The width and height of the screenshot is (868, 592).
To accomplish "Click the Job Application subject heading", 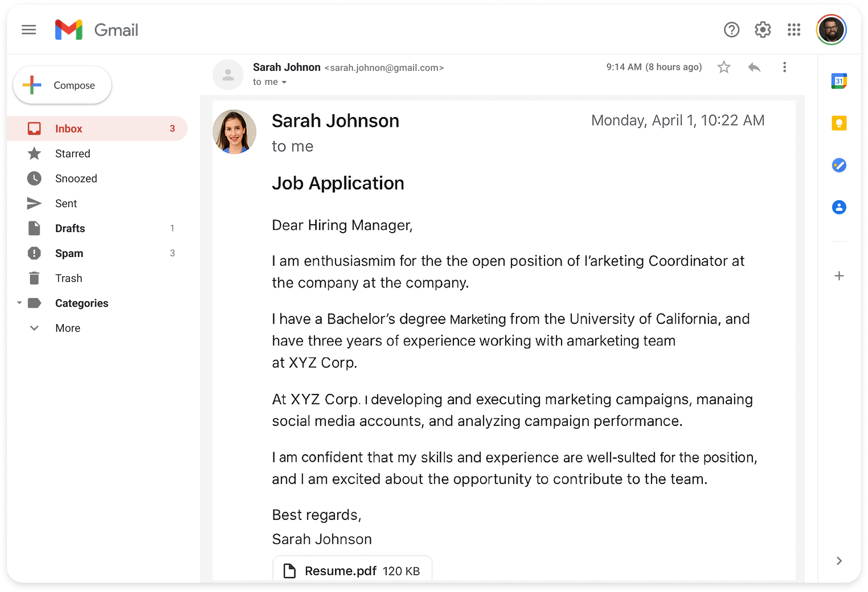I will click(338, 183).
